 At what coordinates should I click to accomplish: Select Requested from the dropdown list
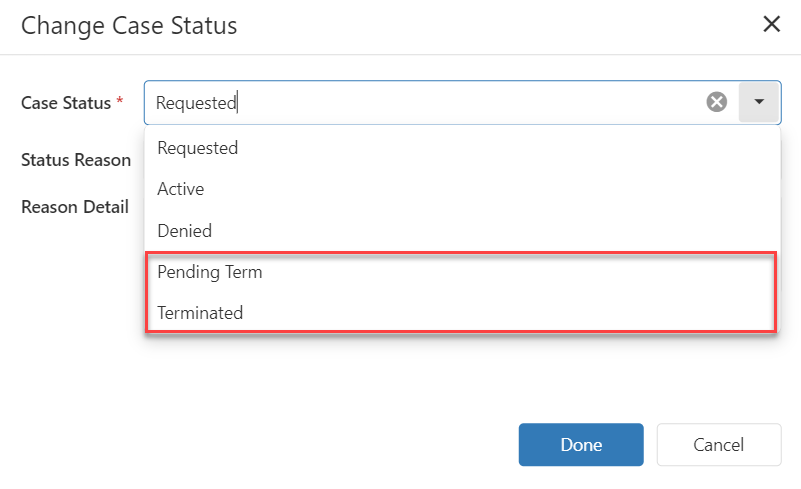pos(198,148)
